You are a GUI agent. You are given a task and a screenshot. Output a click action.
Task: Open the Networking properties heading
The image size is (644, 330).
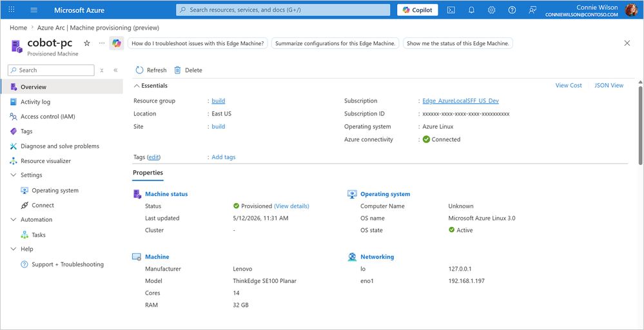click(377, 257)
